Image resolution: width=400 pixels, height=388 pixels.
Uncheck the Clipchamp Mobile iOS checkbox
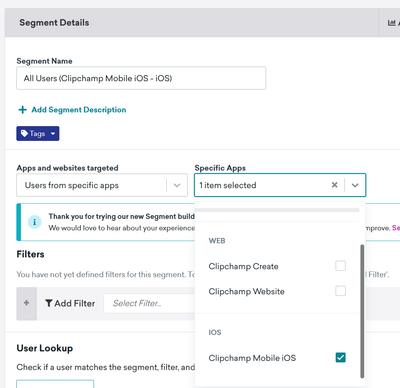point(340,358)
